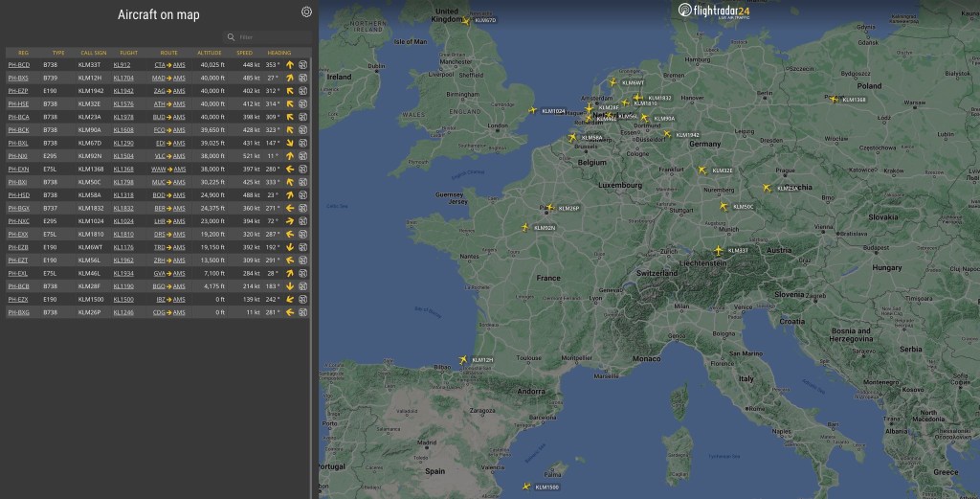Select the KLM92N plane over France
Viewport: 980px width, 499px height.
click(x=524, y=227)
